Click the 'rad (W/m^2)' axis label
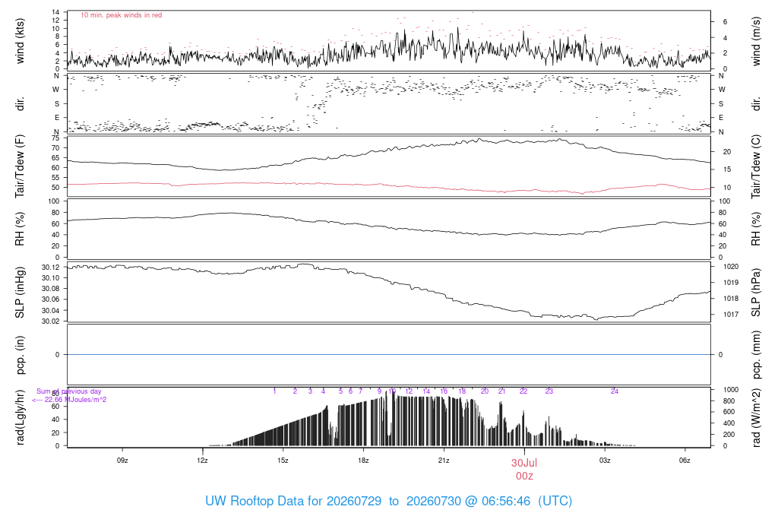This screenshot has height=532, width=778. click(756, 417)
